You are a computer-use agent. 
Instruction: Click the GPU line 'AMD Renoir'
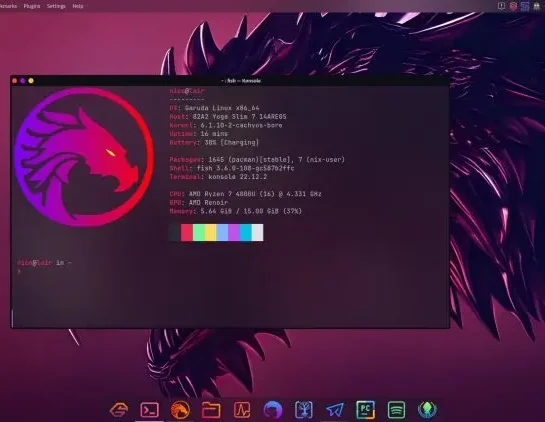point(199,203)
